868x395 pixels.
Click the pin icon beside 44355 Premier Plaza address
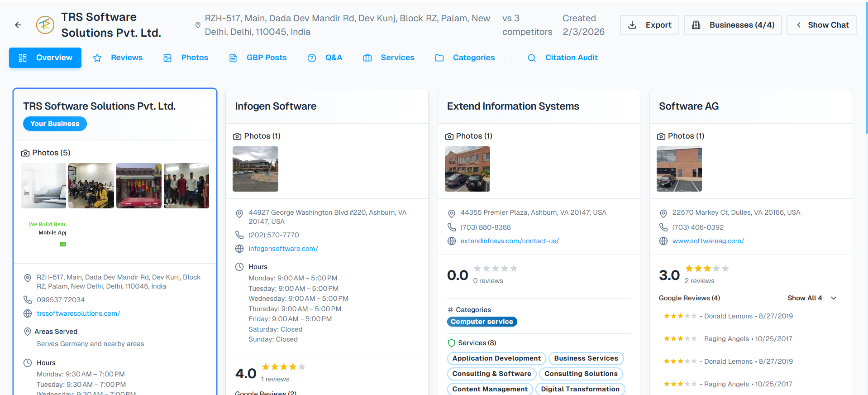click(451, 213)
